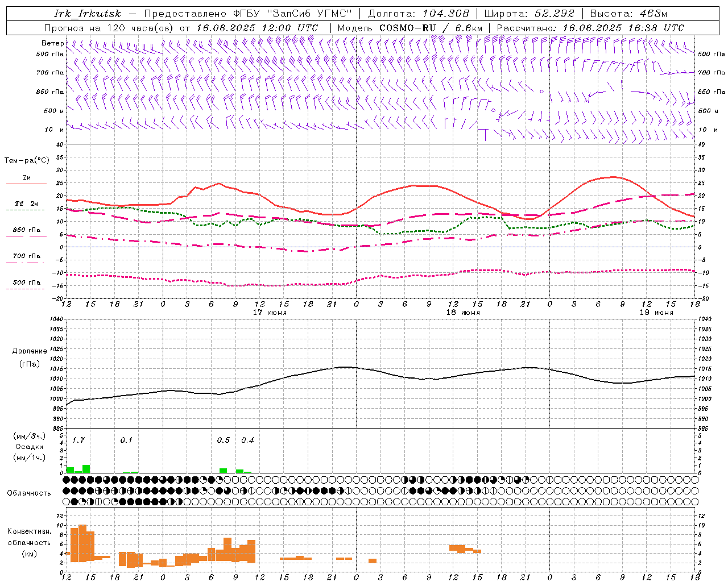
Task: Click the "Ветер" wind panel label
Action: (x=52, y=43)
